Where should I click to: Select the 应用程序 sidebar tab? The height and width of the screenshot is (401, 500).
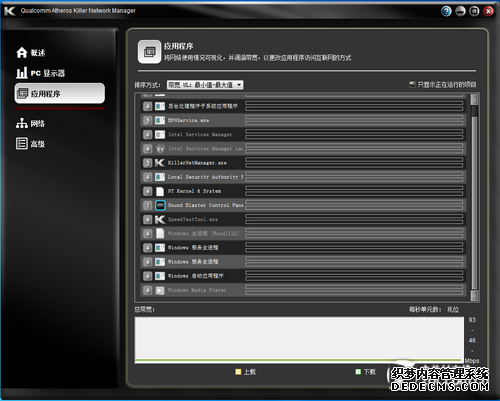[60, 93]
